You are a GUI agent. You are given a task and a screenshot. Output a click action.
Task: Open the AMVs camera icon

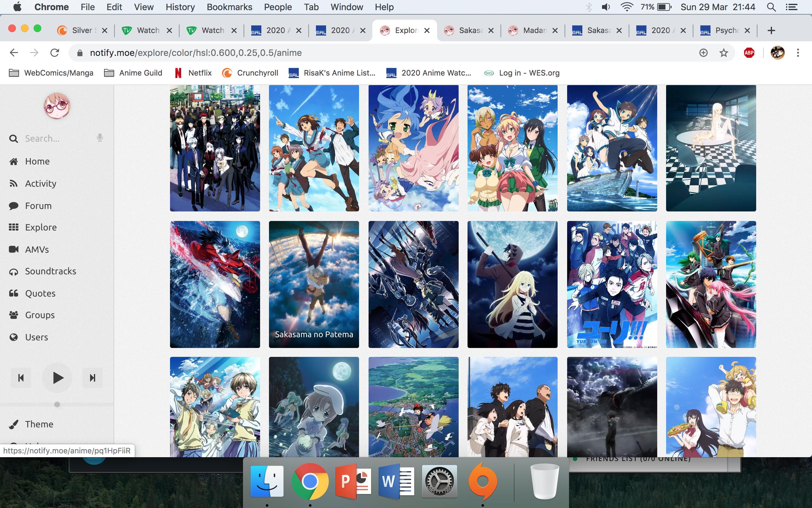click(x=13, y=249)
